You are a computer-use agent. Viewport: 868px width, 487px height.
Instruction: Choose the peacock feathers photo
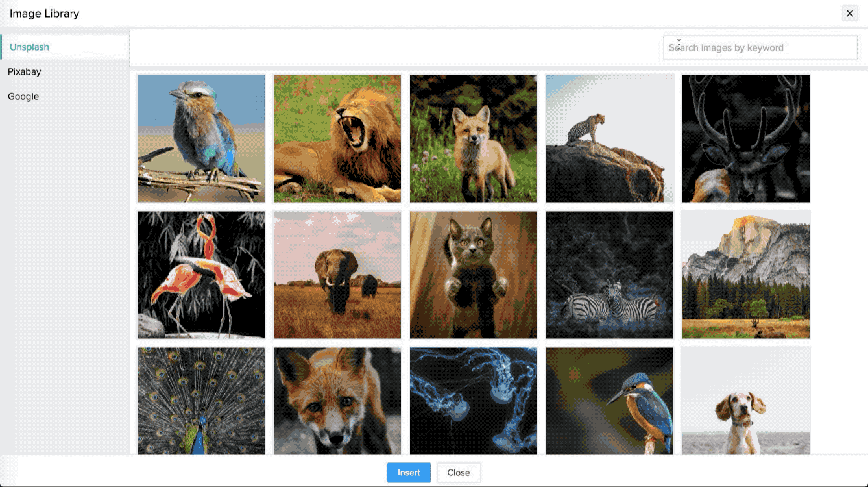point(201,401)
